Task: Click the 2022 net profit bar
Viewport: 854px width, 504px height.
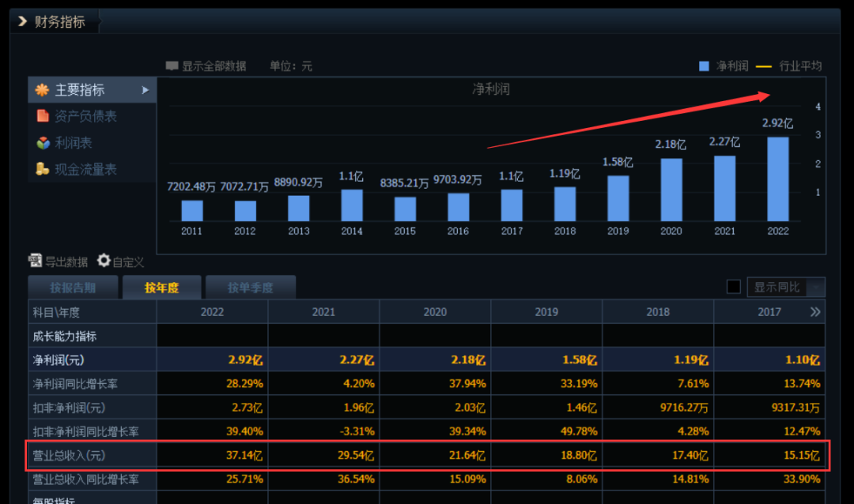Action: point(778,179)
